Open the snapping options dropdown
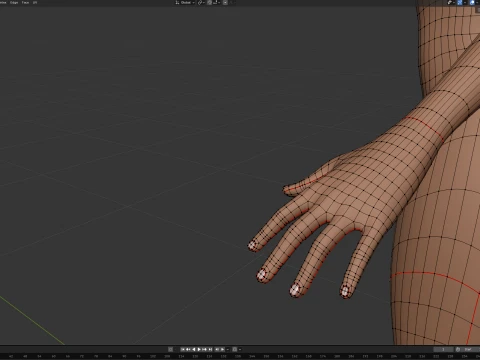The width and height of the screenshot is (480, 360). tap(217, 2)
